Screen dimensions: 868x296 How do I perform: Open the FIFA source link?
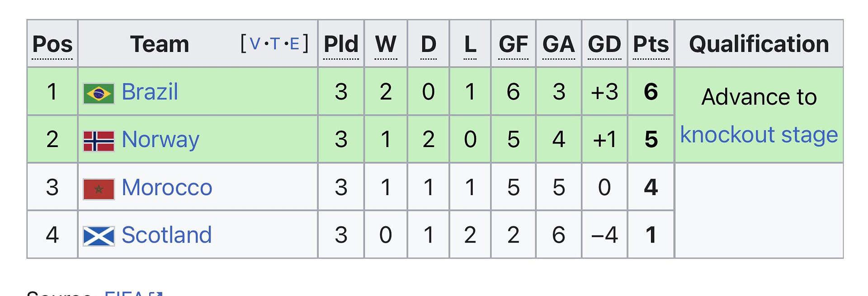[x=124, y=293]
